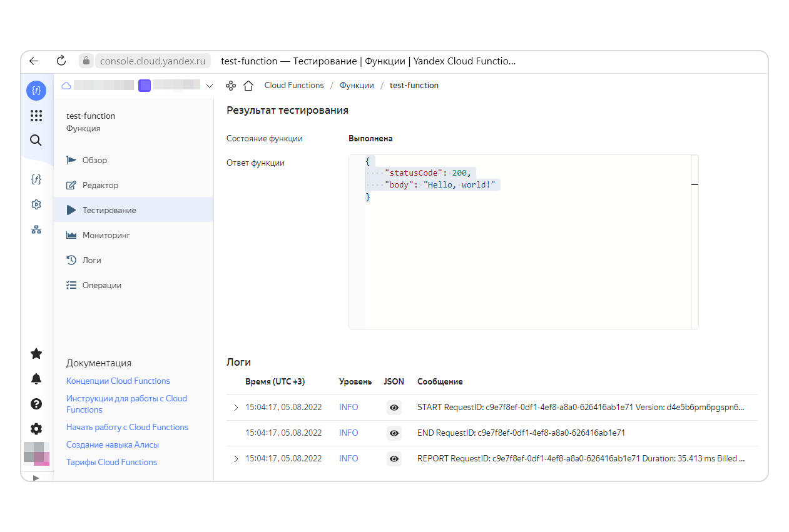Open cloud/folder selector dropdown chevron
Screen dimensions: 789x532
(210, 86)
